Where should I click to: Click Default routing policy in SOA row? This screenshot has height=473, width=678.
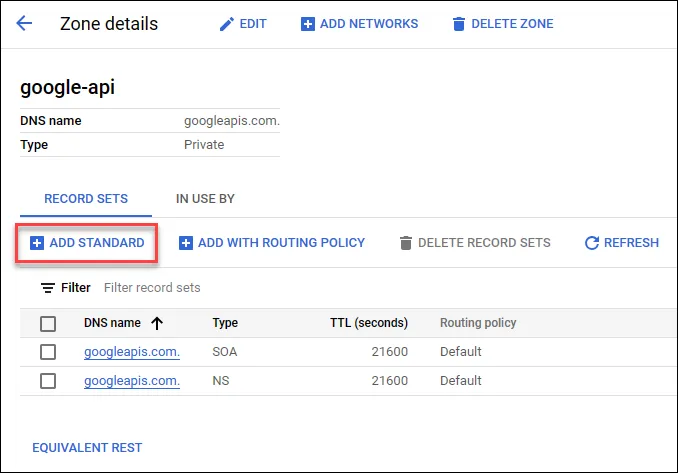point(461,352)
